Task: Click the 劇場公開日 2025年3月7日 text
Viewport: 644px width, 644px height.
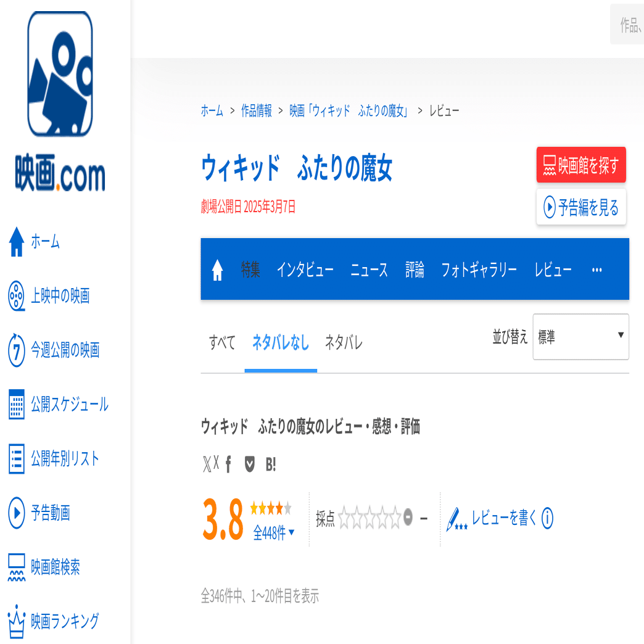Action: pyautogui.click(x=248, y=207)
